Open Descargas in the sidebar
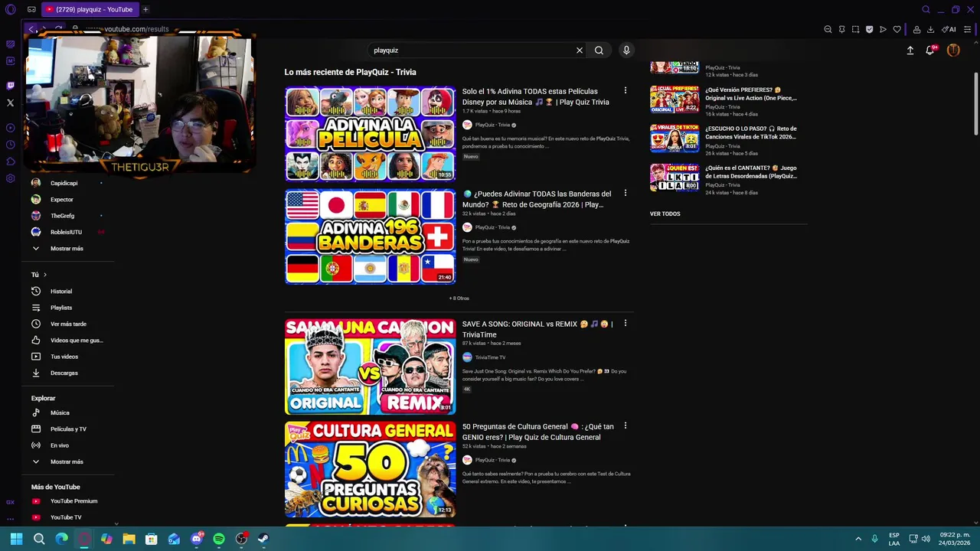980x551 pixels. [x=64, y=373]
